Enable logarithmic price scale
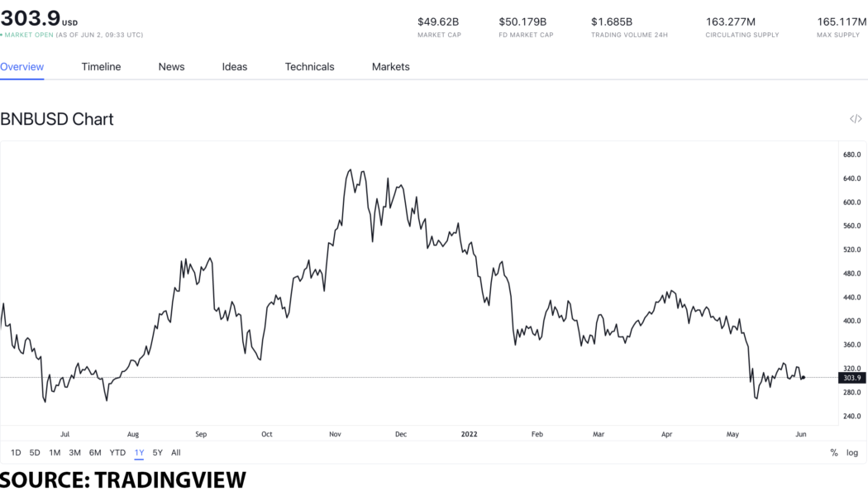 [x=851, y=452]
